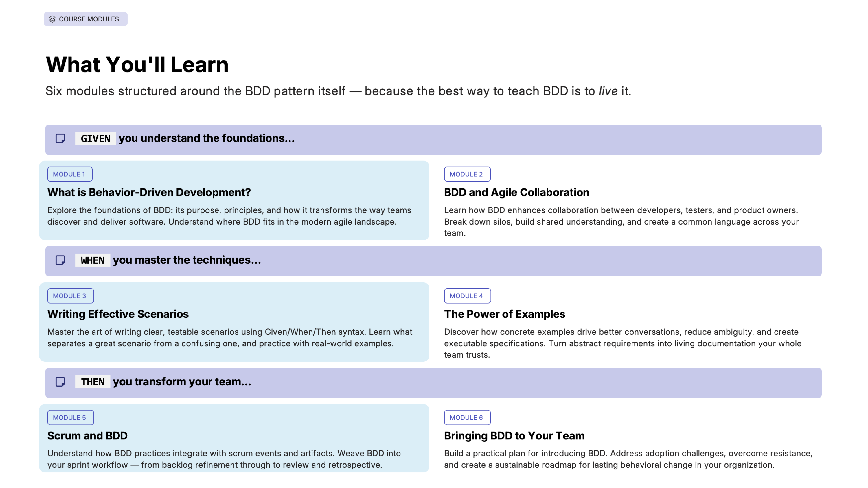This screenshot has width=868, height=488.
Task: Select the MODULE 4 badge
Action: coord(467,296)
